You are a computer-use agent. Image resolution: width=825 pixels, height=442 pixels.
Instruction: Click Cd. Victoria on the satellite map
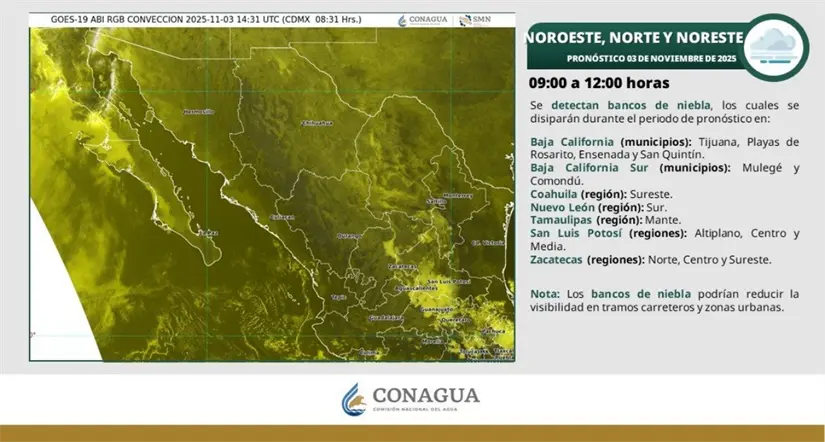coord(488,243)
